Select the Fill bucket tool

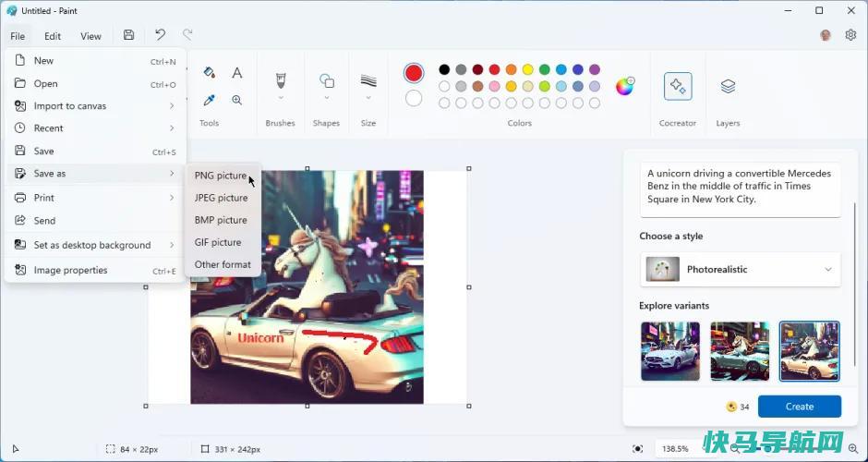[209, 72]
